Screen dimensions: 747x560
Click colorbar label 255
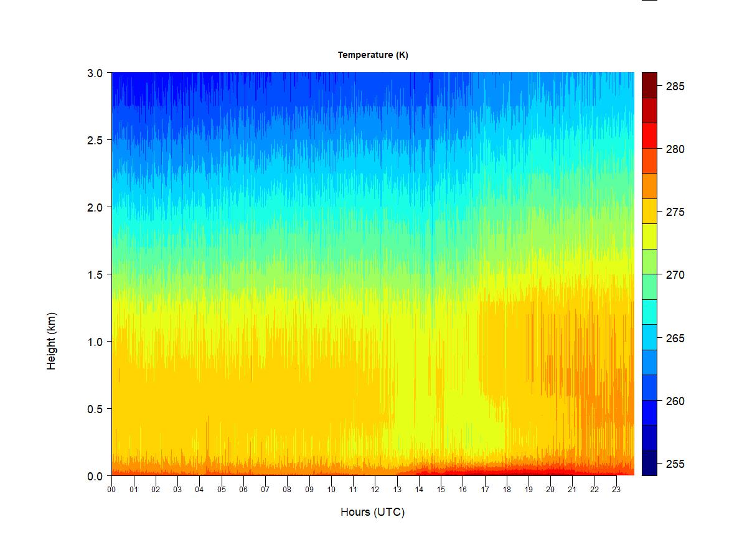point(675,464)
